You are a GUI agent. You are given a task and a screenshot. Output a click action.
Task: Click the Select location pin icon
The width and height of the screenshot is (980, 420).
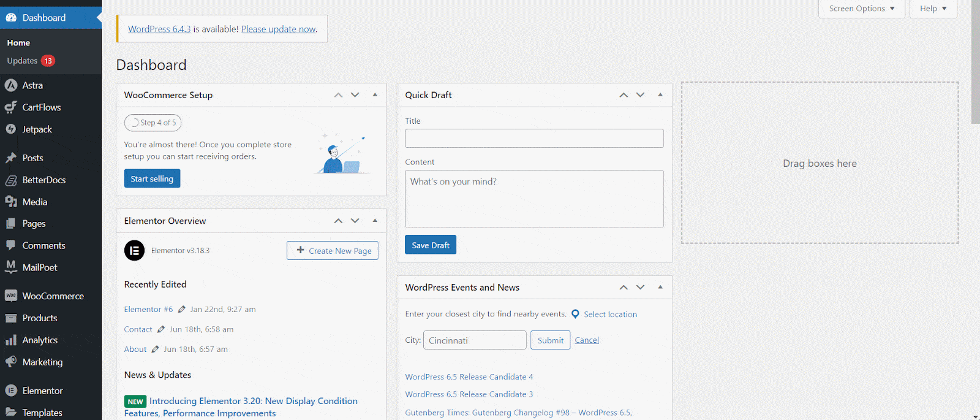(x=575, y=314)
